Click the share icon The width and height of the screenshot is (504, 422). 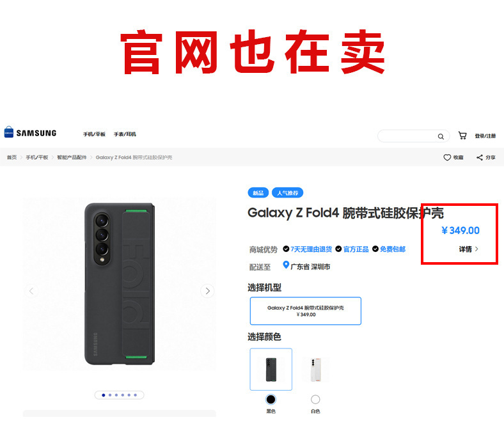(480, 157)
